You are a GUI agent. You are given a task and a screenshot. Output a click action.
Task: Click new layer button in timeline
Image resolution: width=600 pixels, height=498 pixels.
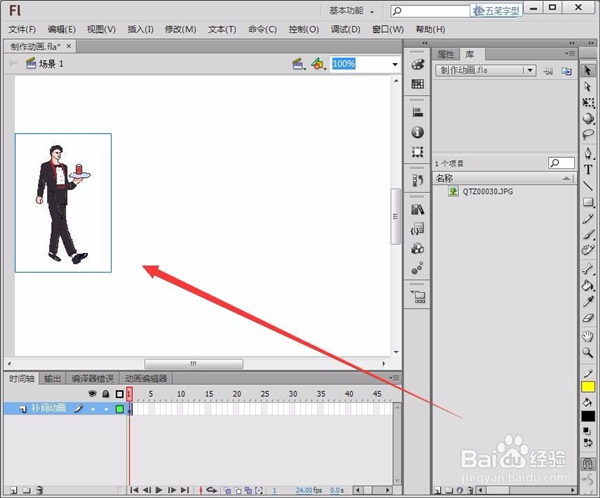click(x=13, y=490)
